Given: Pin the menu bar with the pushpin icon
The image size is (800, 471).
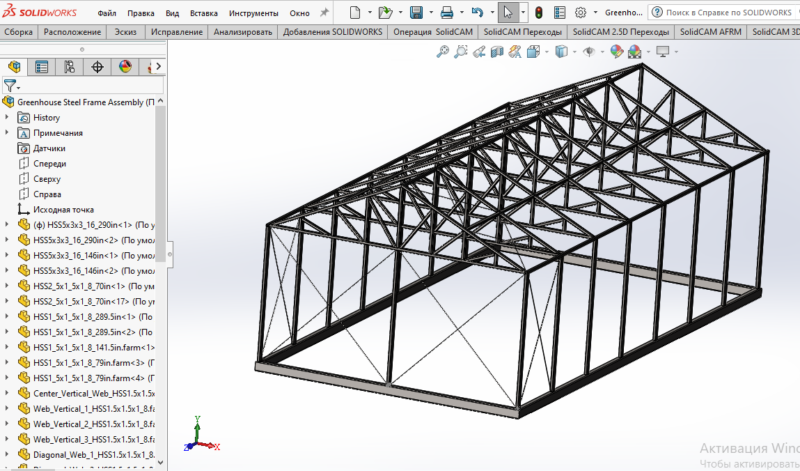Looking at the screenshot, I should (324, 12).
